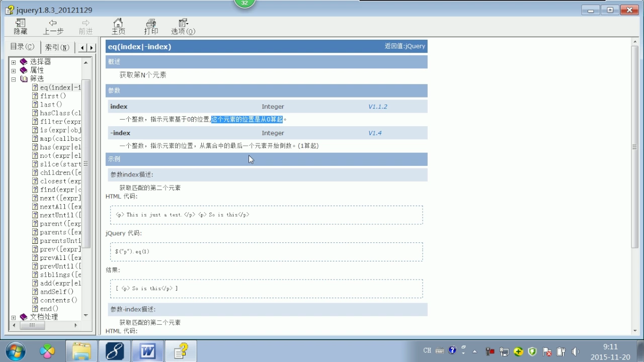Click the tree horizontal scrollbar thumb
Screen dimensions: 644x362
tap(32, 325)
